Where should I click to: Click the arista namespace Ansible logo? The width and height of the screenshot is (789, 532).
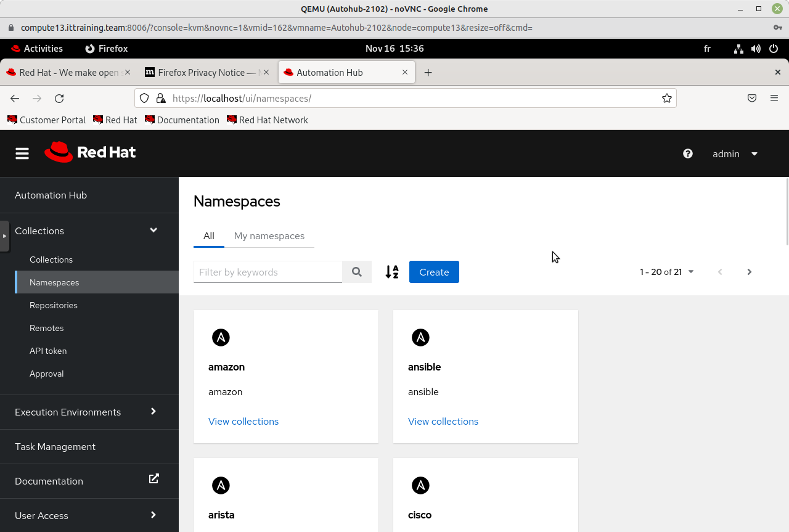pyautogui.click(x=221, y=485)
